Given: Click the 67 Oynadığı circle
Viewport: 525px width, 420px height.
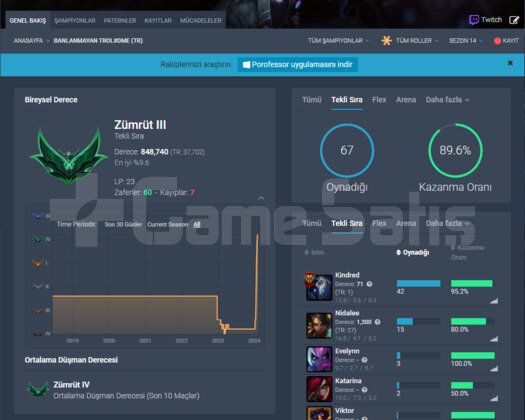Looking at the screenshot, I should (x=347, y=150).
